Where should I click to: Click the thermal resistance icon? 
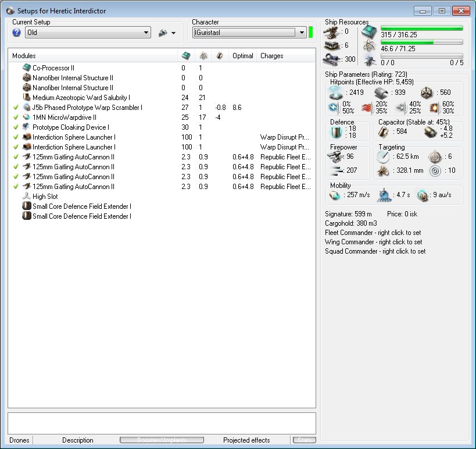(x=367, y=108)
